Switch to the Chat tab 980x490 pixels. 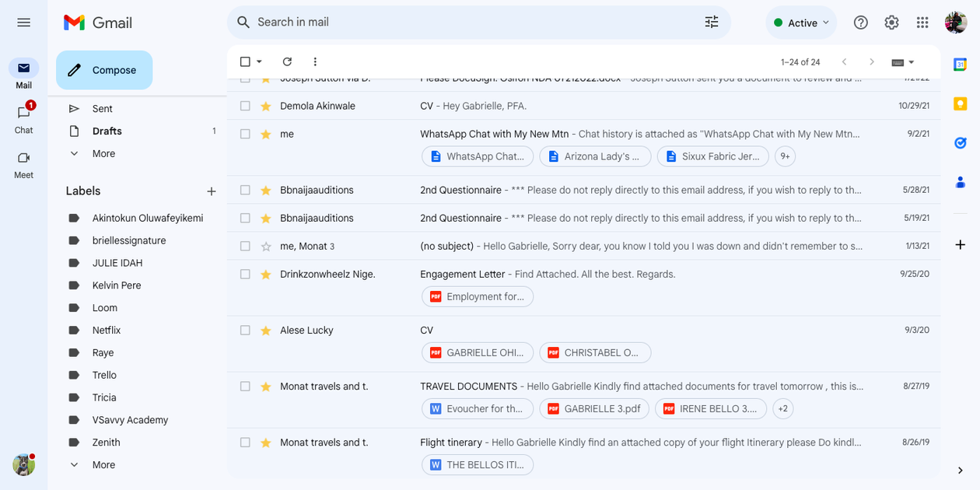coord(23,119)
